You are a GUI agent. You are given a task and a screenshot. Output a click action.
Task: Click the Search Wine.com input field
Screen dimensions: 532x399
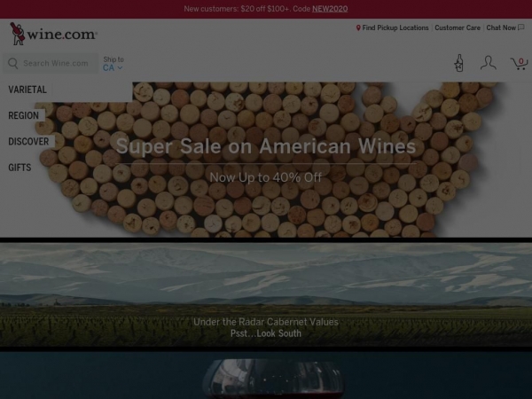pos(51,64)
